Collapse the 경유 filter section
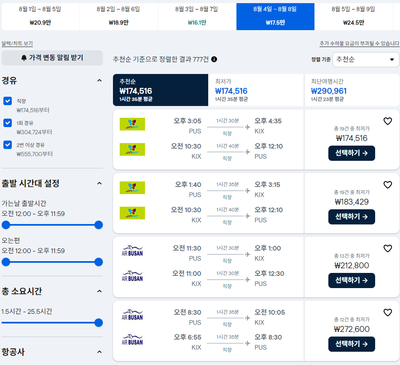The height and width of the screenshot is (365, 400). click(99, 81)
